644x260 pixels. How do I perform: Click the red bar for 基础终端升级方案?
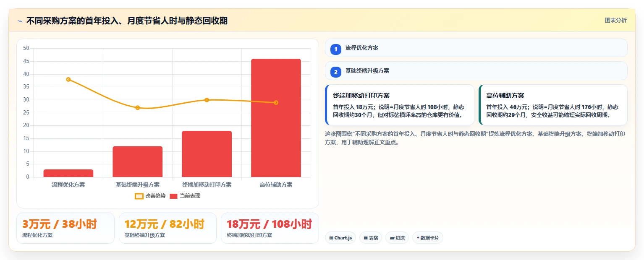[x=138, y=161]
